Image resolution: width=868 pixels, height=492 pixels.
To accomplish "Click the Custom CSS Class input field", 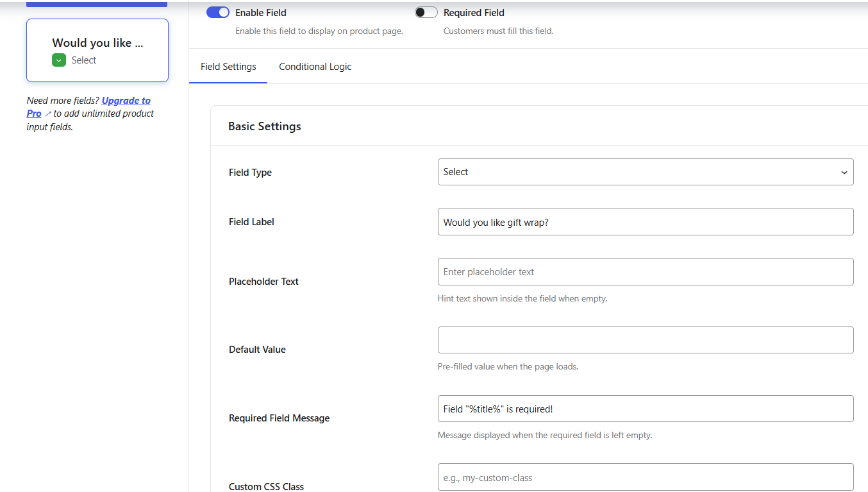I will click(x=646, y=477).
